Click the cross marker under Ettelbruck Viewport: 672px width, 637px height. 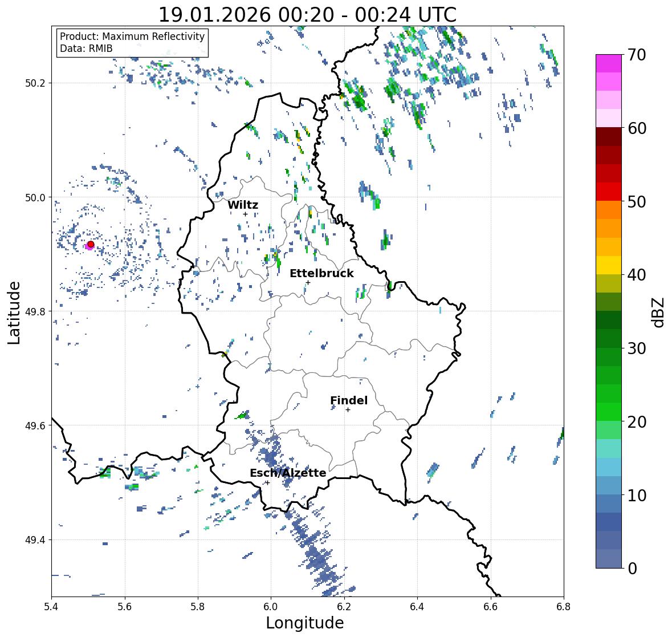point(308,282)
